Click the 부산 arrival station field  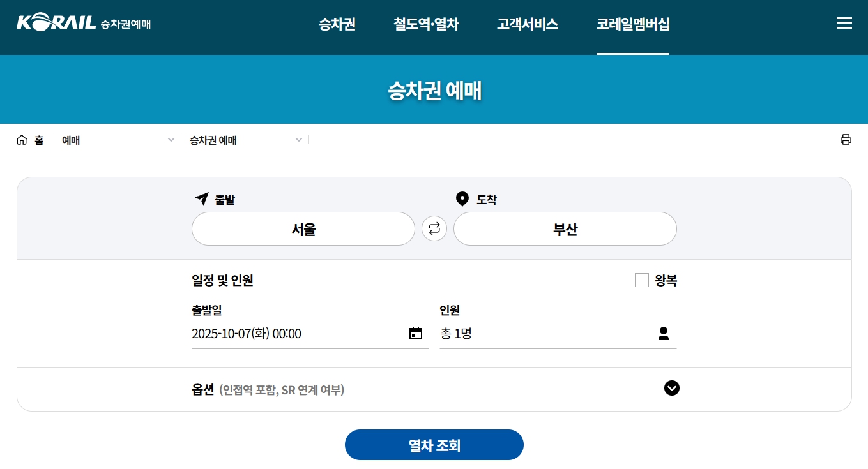point(565,228)
